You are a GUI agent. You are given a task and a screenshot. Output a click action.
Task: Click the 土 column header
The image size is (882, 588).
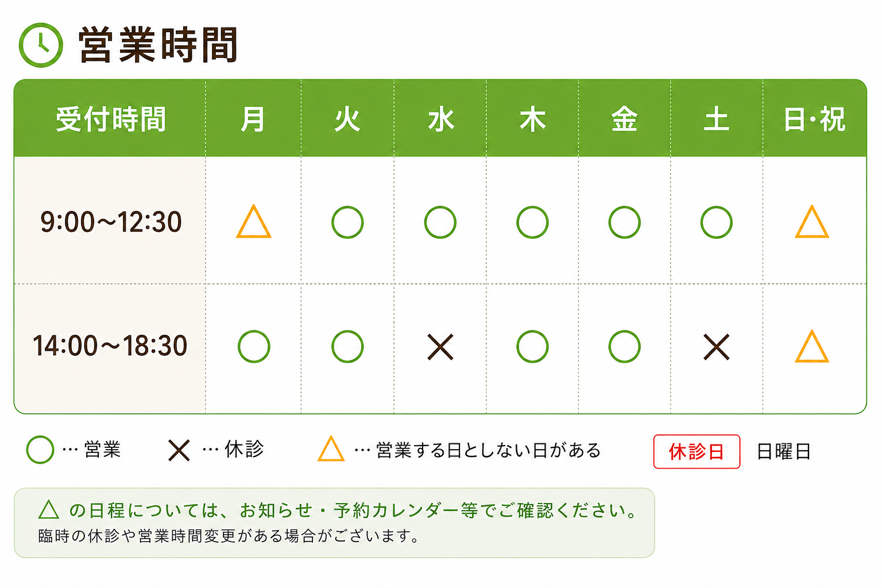[x=717, y=119]
